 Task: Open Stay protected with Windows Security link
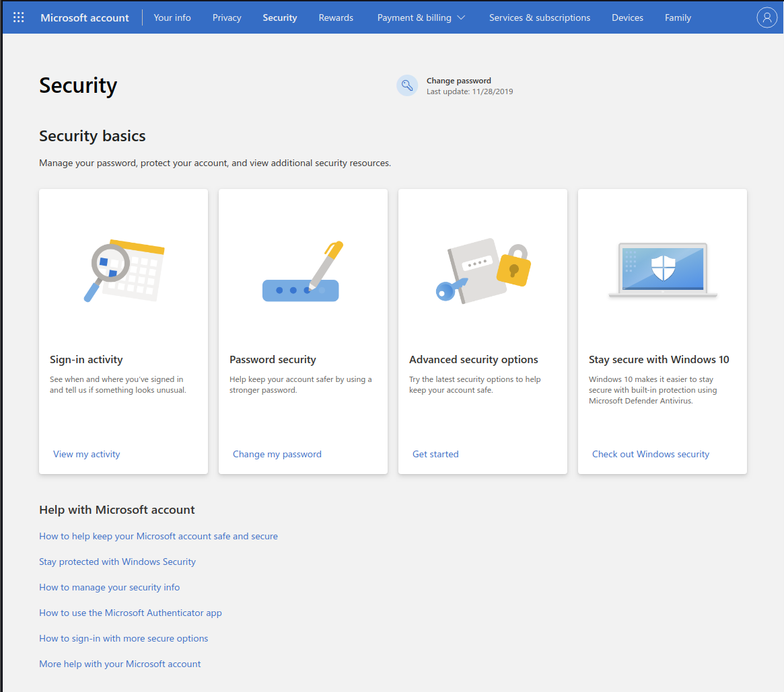coord(118,562)
